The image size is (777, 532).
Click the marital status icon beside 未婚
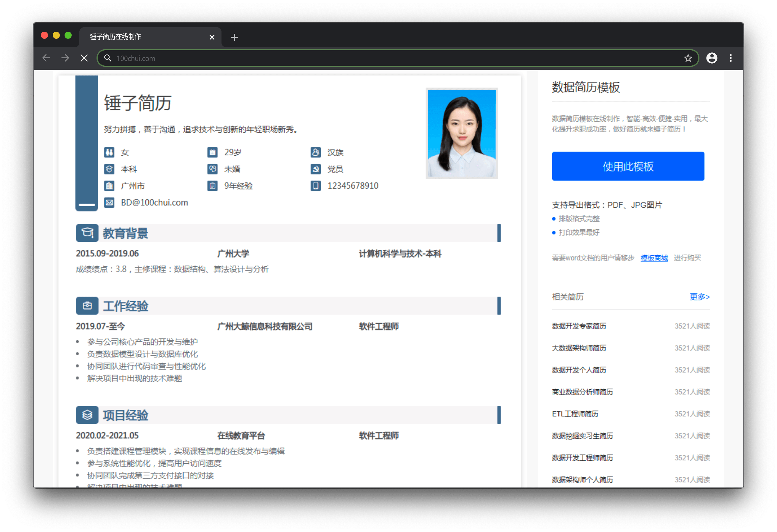[212, 169]
